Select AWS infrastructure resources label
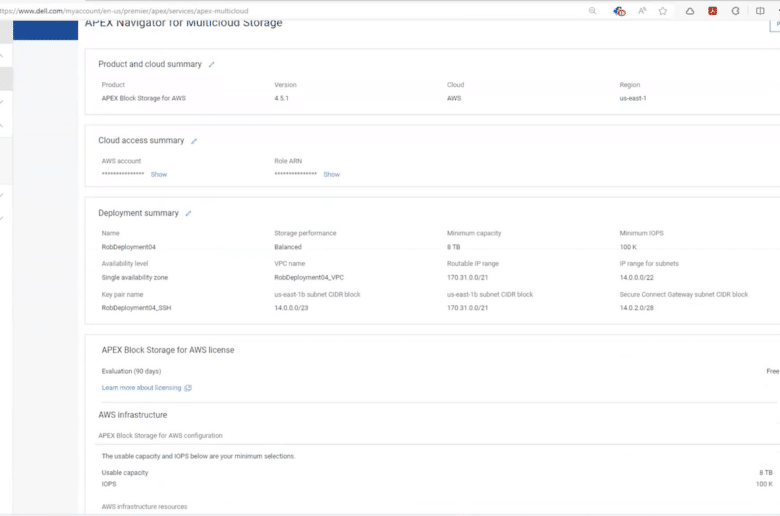Image resolution: width=780 pixels, height=516 pixels. pos(144,507)
